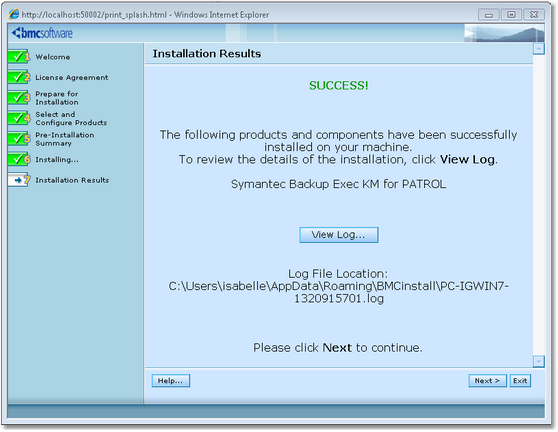The height and width of the screenshot is (432, 558).
Task: Select the Prepare for Installation step label
Action: tap(57, 98)
